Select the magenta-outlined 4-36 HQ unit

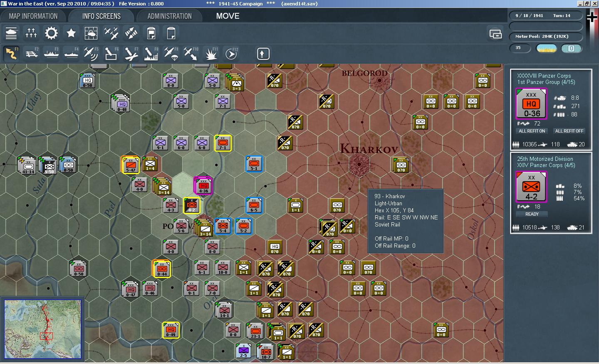pos(203,185)
